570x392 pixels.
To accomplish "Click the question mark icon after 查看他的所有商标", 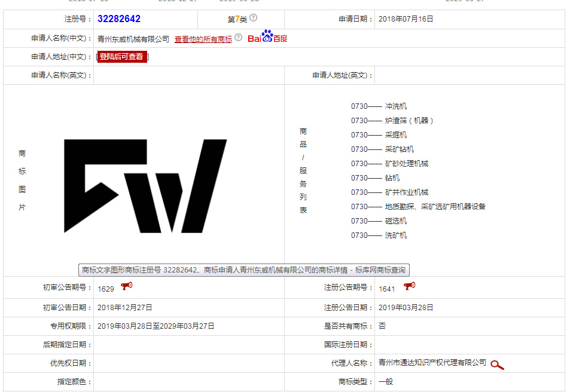I will click(238, 38).
